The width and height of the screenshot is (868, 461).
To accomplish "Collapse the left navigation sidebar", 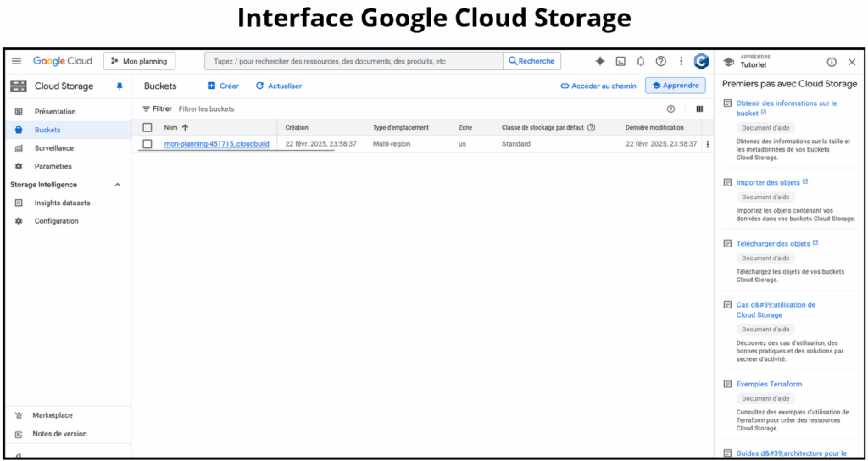I will [x=19, y=455].
